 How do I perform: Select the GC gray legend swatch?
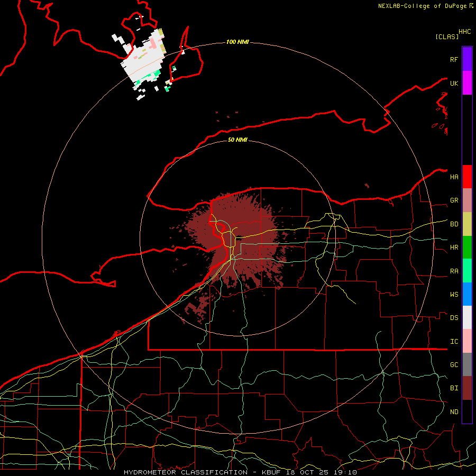(467, 364)
